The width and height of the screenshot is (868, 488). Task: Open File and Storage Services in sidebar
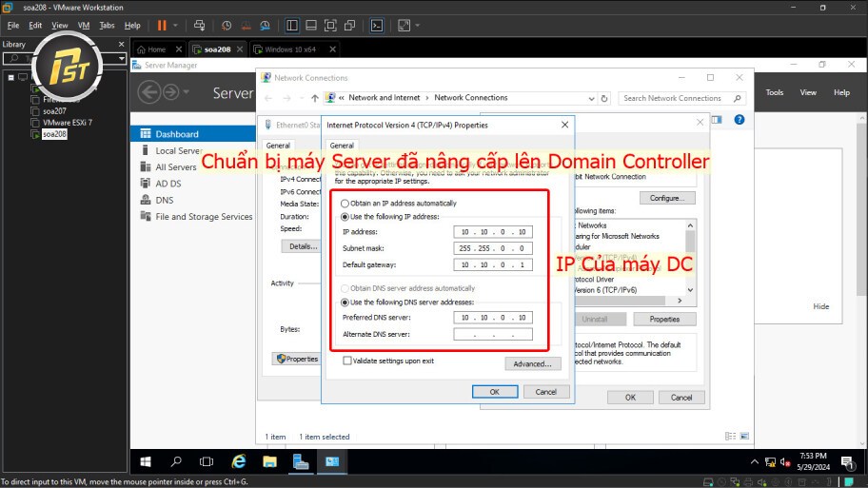(x=204, y=217)
